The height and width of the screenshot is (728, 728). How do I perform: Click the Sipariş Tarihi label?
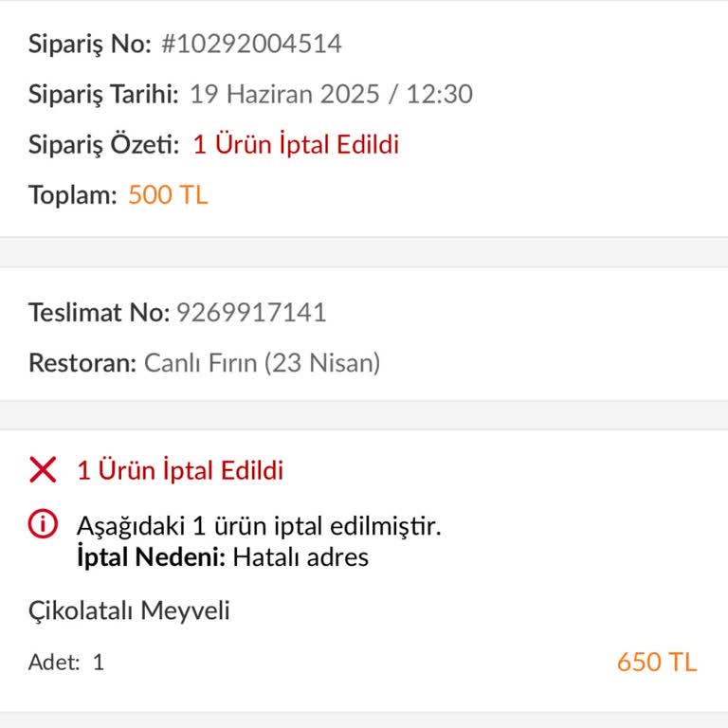click(x=103, y=95)
